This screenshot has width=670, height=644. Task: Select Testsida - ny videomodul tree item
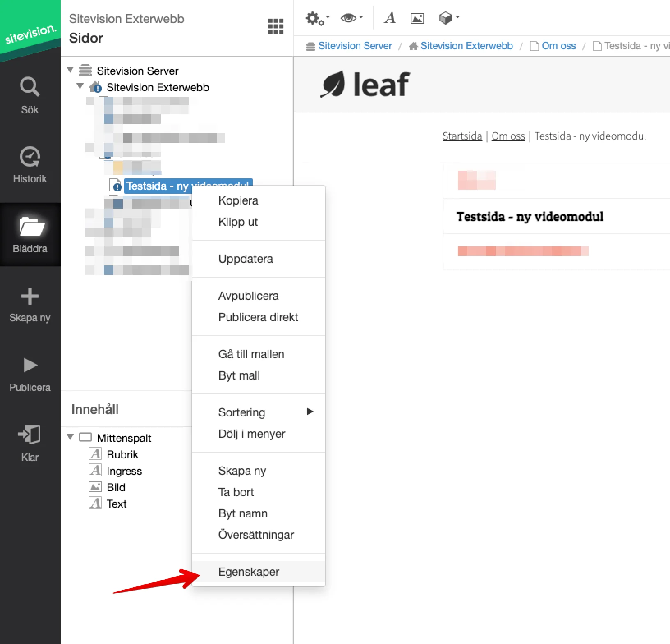click(188, 186)
